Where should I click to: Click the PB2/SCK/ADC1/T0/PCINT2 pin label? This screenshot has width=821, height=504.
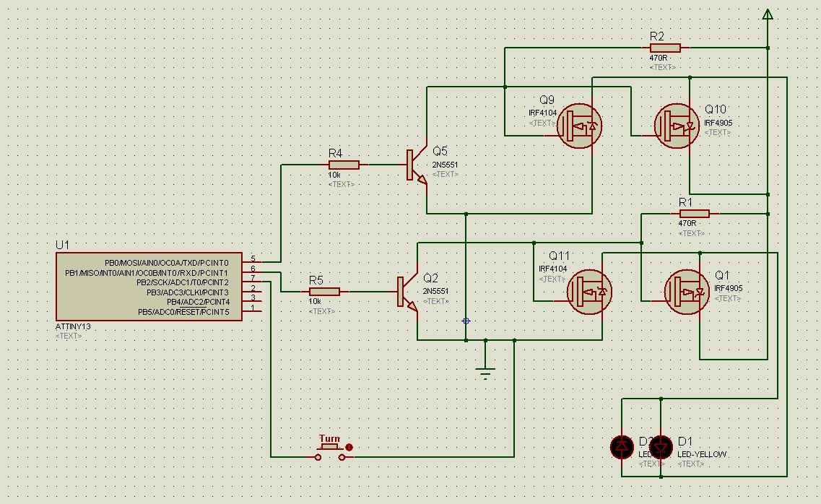coord(182,282)
